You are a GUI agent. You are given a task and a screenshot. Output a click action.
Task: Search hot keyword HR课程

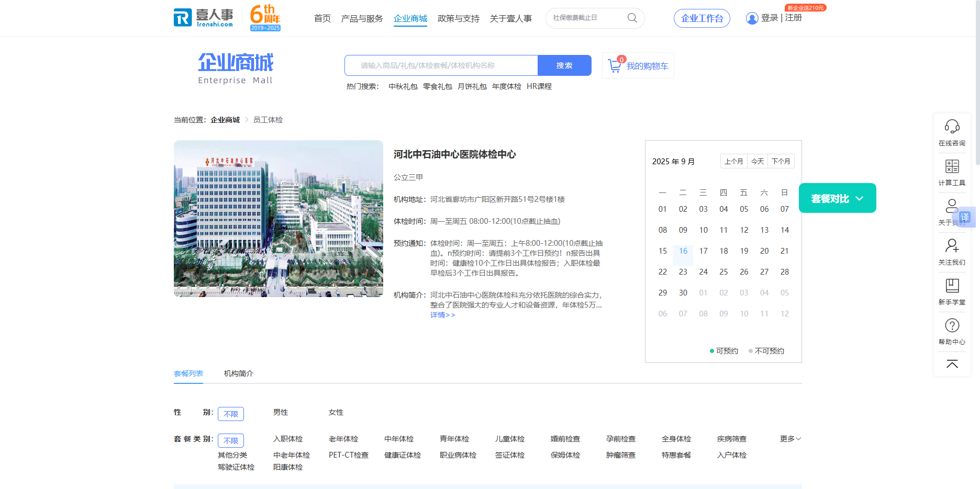(x=539, y=86)
